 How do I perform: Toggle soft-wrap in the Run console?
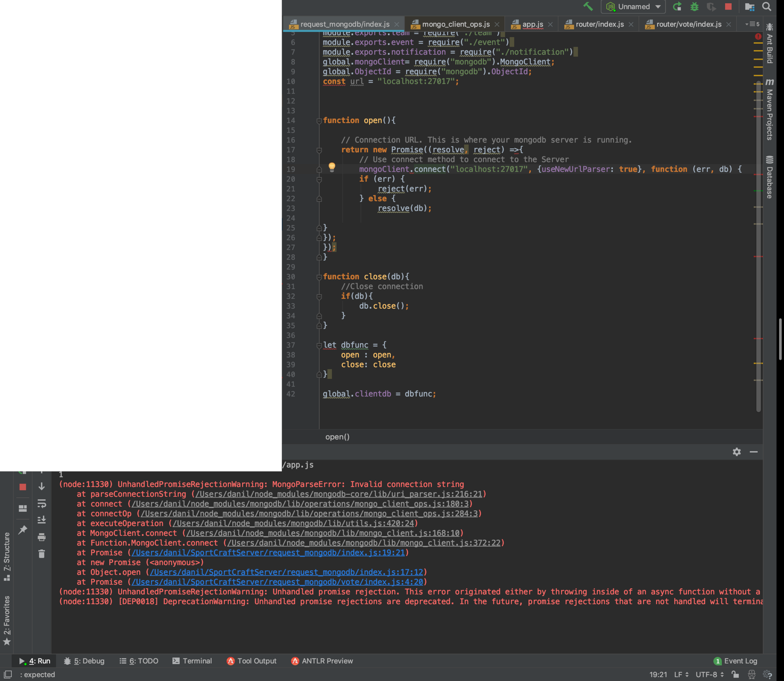pos(42,504)
